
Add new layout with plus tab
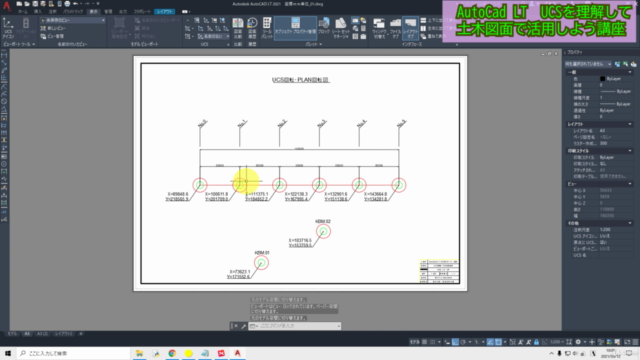point(81,334)
